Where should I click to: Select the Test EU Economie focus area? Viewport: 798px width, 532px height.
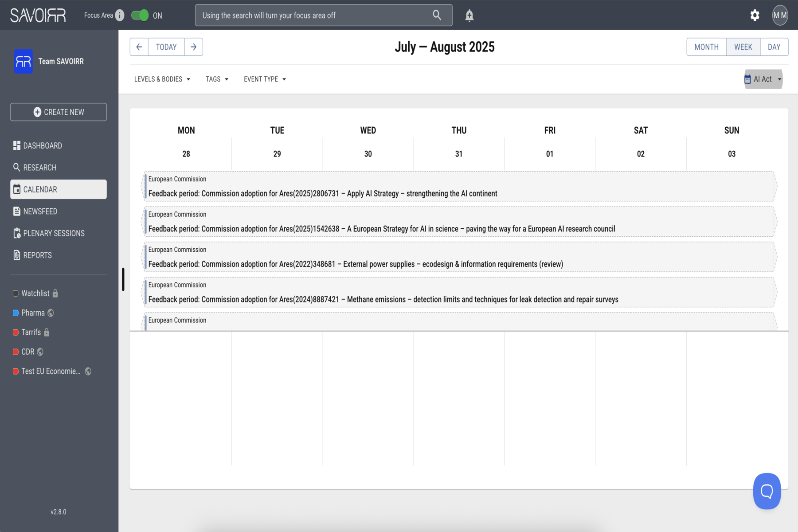51,372
